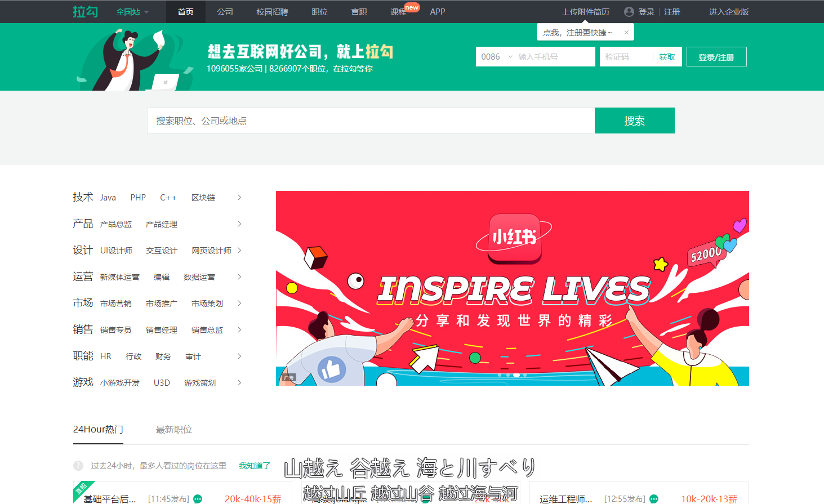Open the 销售总监 category link
Viewport: 824px width, 504px height.
coord(207,330)
